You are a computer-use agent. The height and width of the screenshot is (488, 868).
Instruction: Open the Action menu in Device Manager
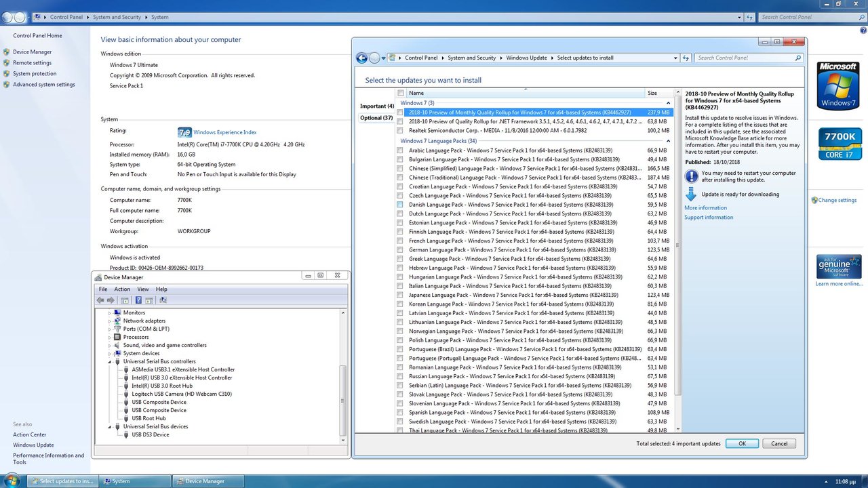point(122,289)
